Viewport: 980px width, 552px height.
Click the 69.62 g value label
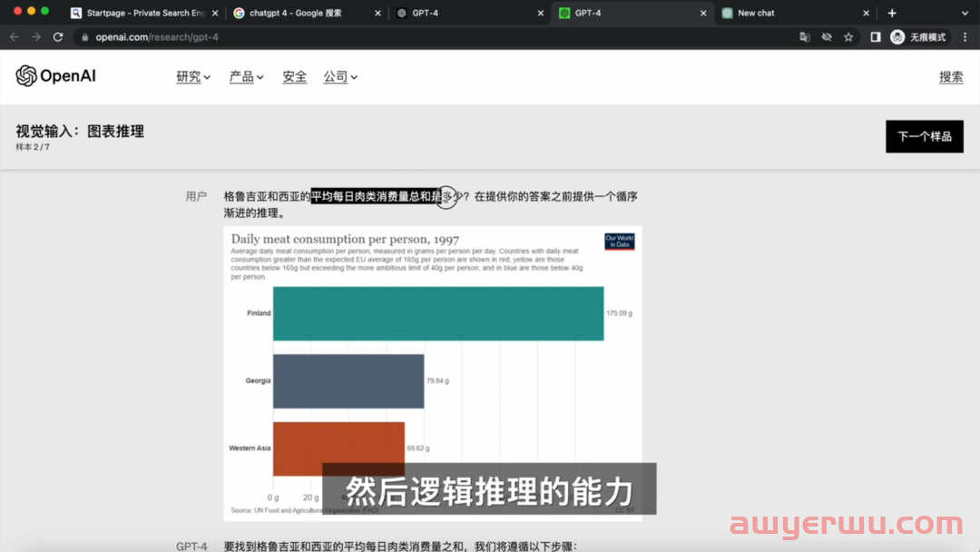click(418, 448)
